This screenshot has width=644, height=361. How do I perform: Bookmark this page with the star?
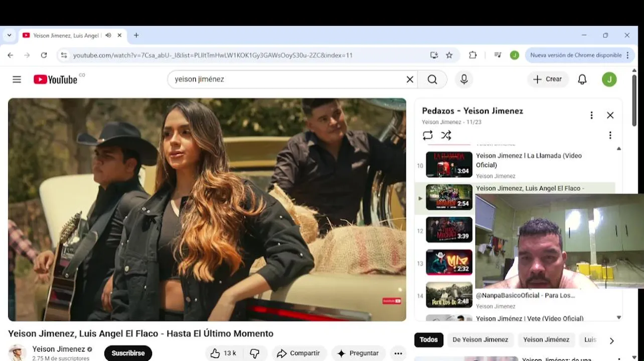[x=449, y=55]
